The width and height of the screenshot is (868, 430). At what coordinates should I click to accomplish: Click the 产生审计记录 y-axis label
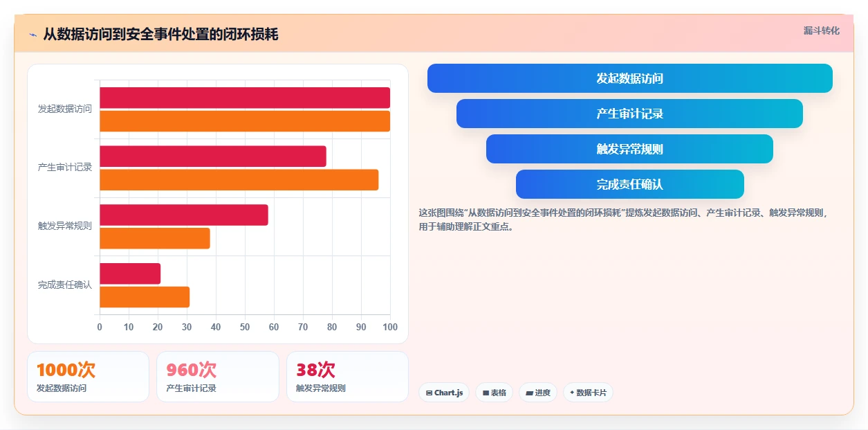coord(65,168)
